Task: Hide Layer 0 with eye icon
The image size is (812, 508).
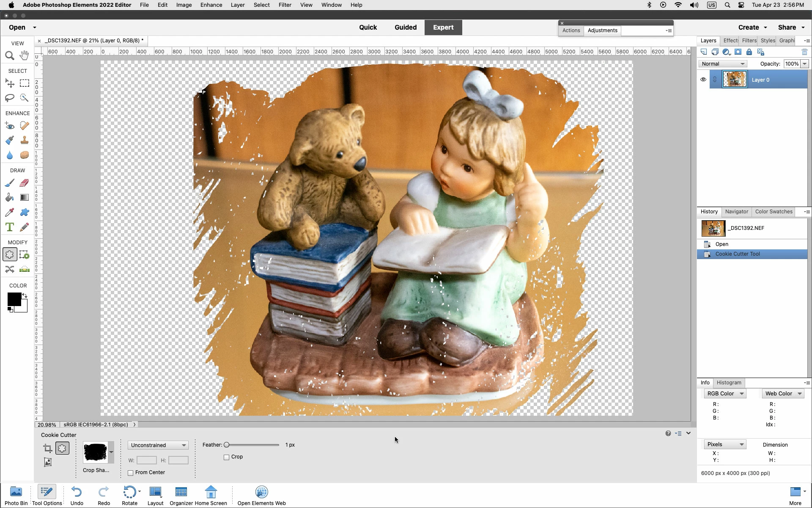Action: pyautogui.click(x=703, y=80)
